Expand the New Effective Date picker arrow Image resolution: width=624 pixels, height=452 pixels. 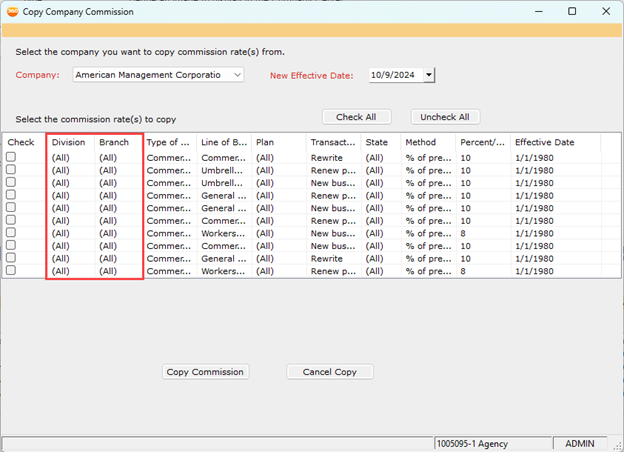coord(429,75)
